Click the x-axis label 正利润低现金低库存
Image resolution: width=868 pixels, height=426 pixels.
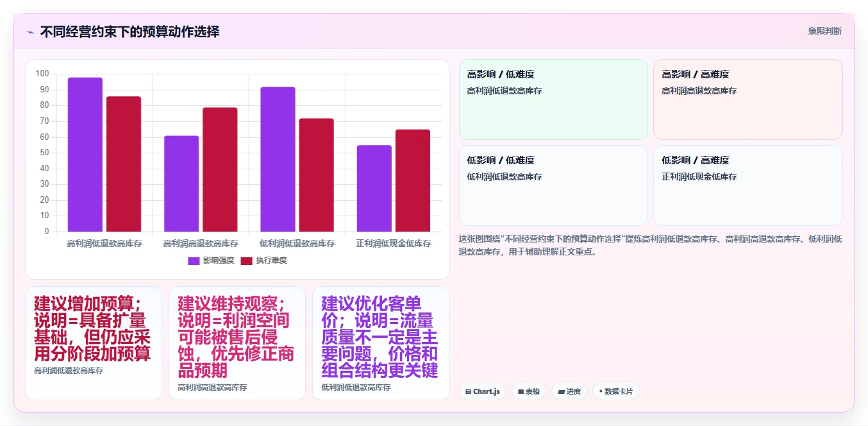(394, 244)
